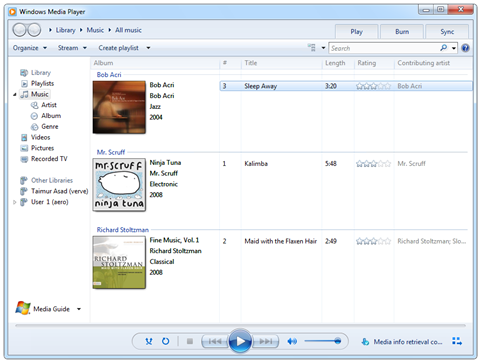
Task: Switch to the Play tab
Action: point(356,32)
